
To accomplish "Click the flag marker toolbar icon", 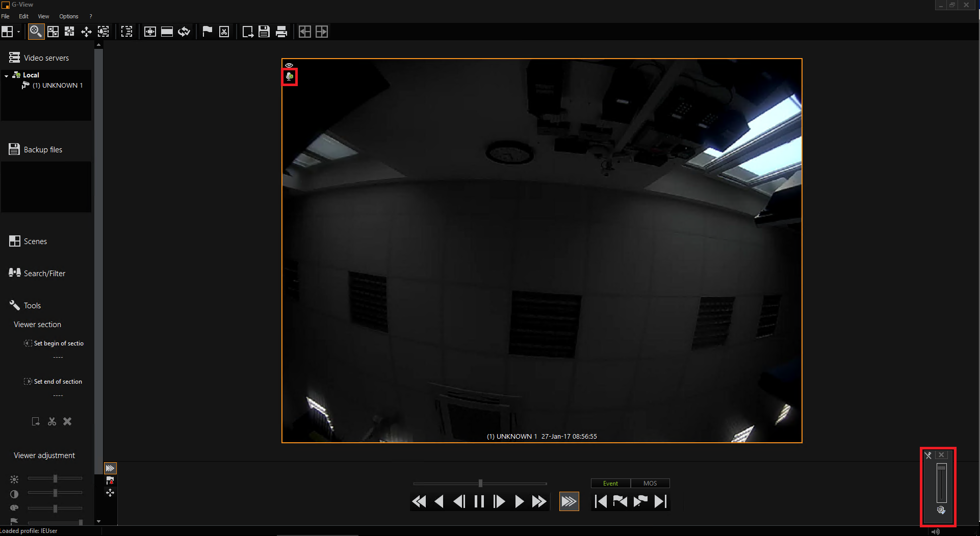I will pyautogui.click(x=207, y=32).
